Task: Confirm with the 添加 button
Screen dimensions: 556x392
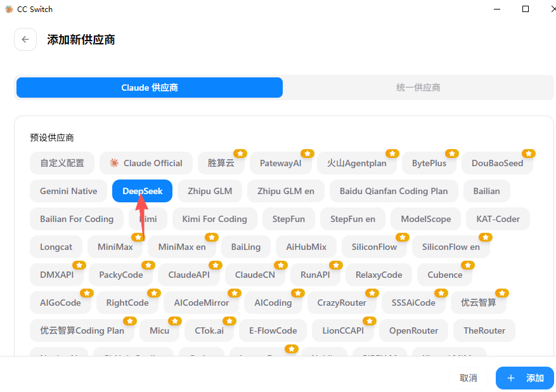Action: point(525,378)
